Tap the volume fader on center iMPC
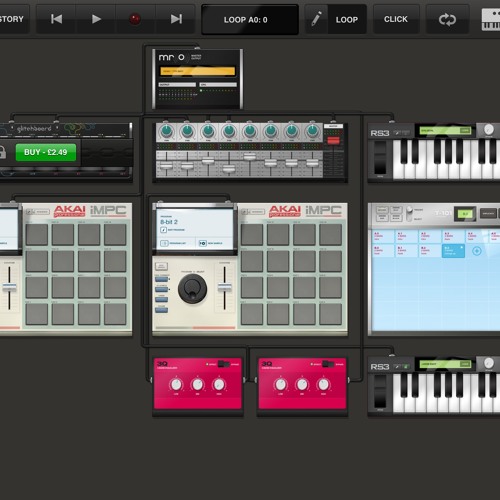Image resolution: width=500 pixels, height=500 pixels. coord(224,287)
